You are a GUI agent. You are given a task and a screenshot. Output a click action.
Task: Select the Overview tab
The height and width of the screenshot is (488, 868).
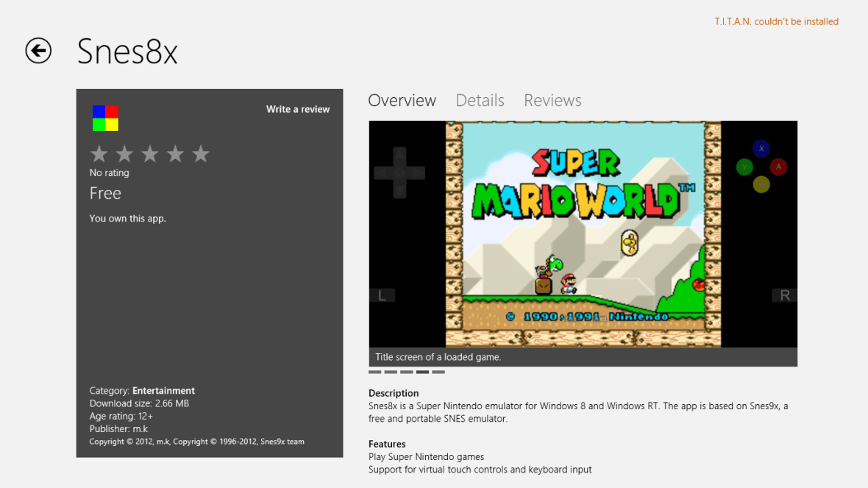402,100
